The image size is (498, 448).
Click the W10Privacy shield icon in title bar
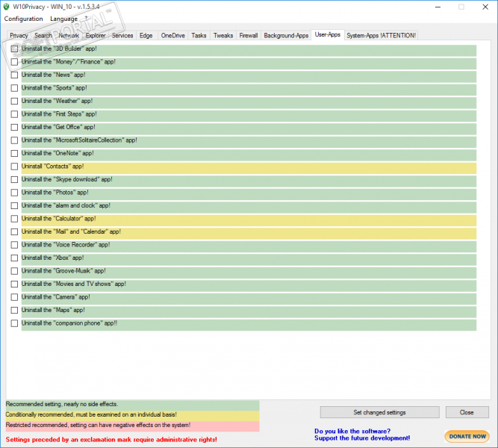(x=7, y=7)
